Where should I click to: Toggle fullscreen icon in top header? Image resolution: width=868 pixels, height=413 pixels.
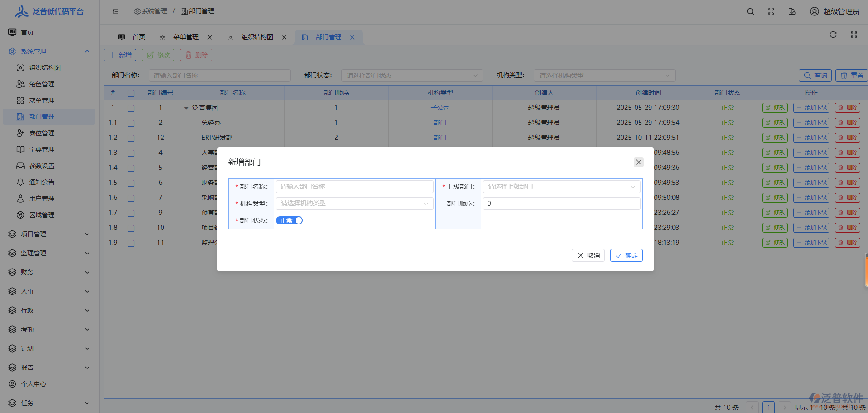click(x=771, y=11)
